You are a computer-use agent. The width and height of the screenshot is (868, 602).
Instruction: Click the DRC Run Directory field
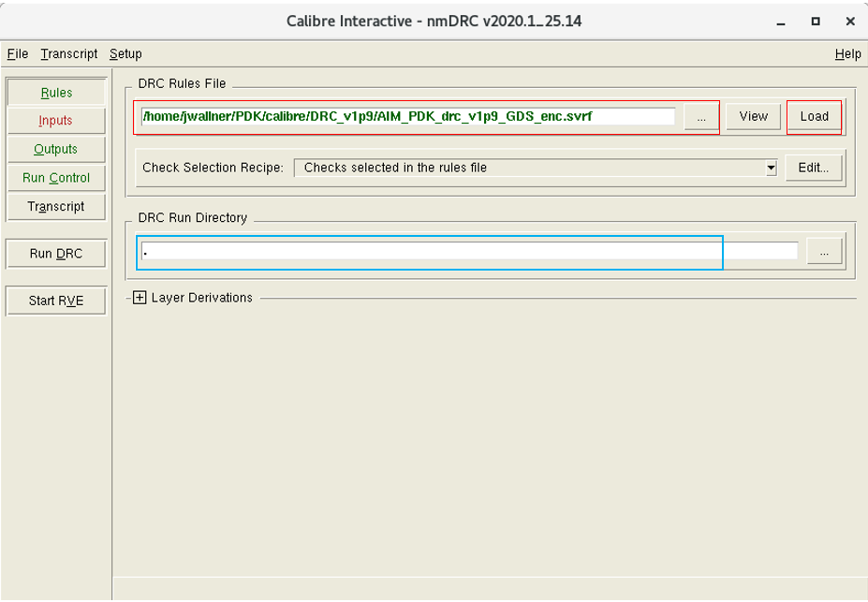(469, 251)
